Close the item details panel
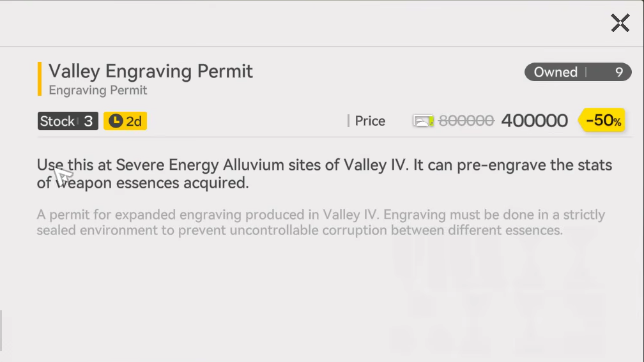Viewport: 644px width, 362px height. click(x=620, y=24)
